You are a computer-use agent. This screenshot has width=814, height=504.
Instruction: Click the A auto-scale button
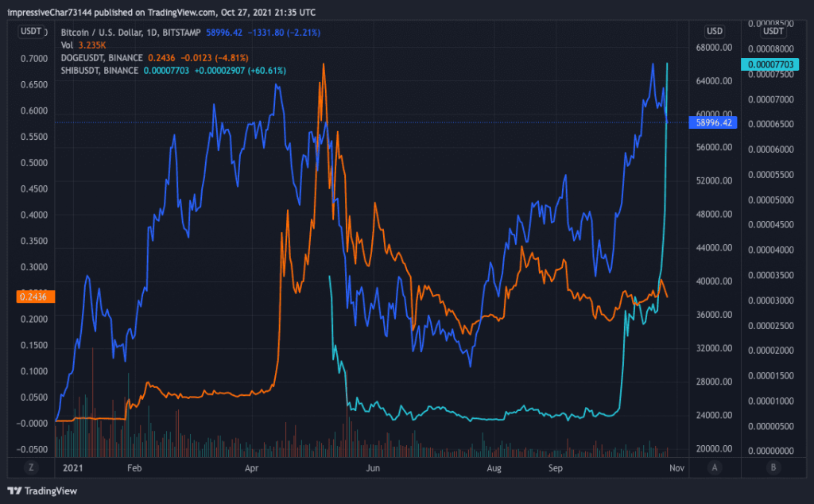click(715, 468)
